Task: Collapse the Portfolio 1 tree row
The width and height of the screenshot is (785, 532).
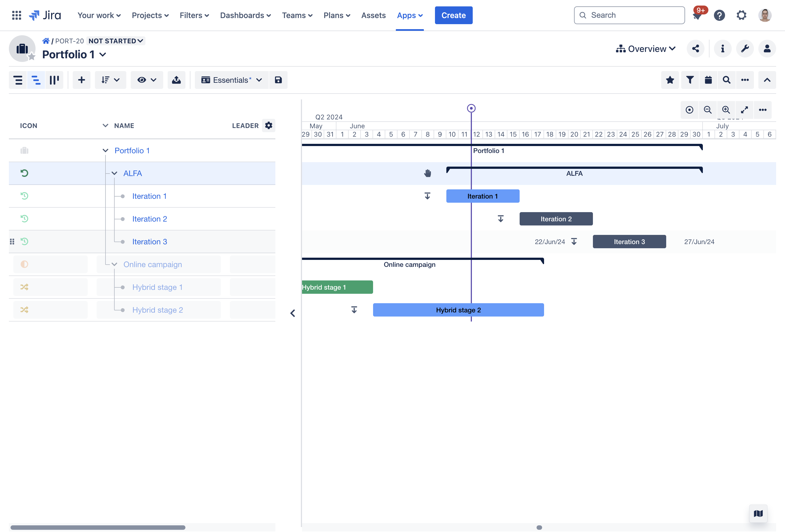Action: (105, 151)
